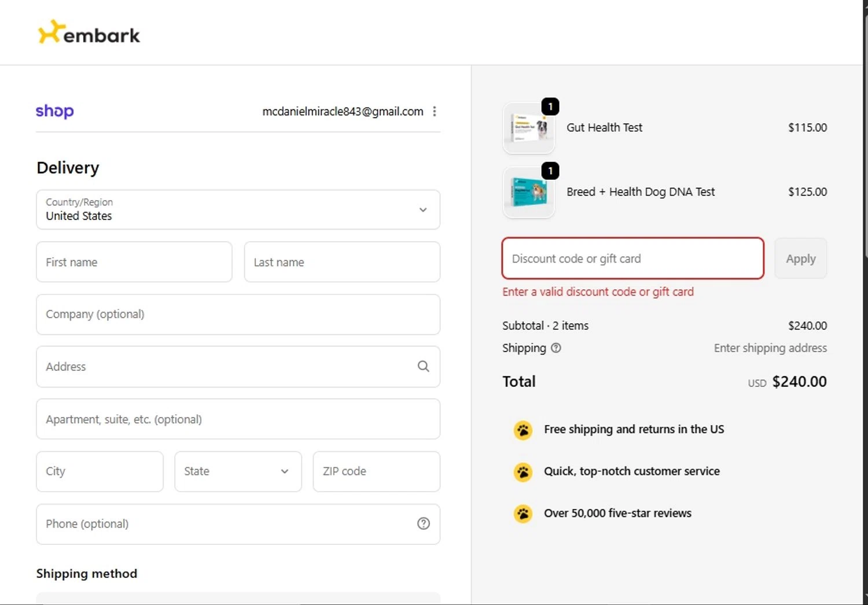
Task: Click the Discount code or gift card field
Action: [x=633, y=259]
